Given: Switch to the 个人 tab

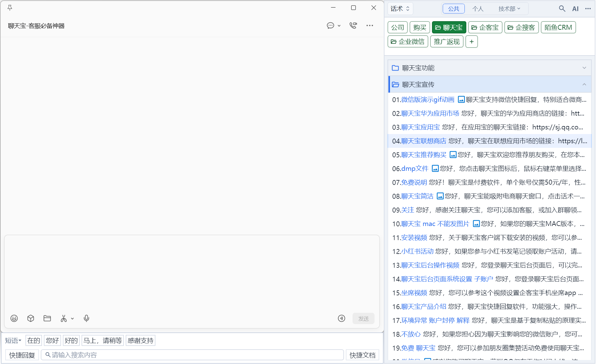Looking at the screenshot, I should [478, 9].
